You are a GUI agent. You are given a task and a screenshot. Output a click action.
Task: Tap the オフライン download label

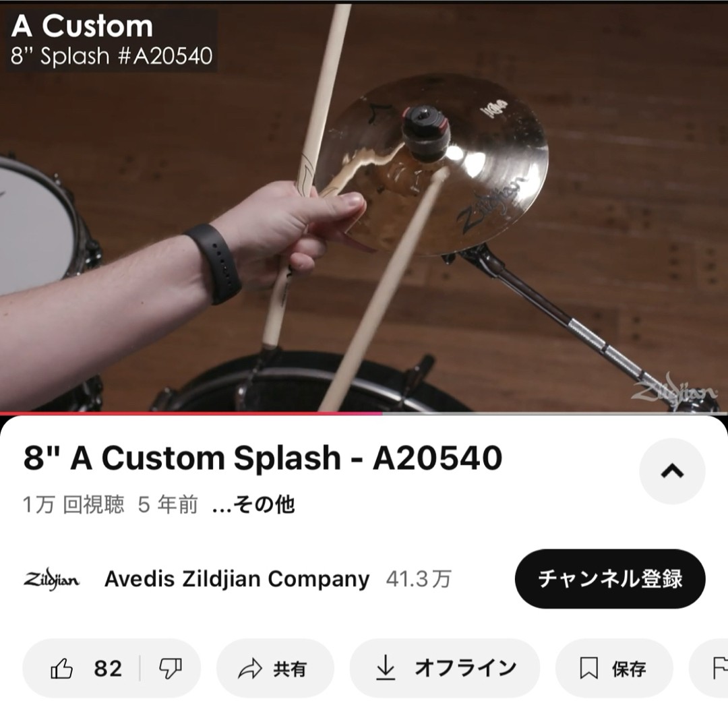pos(466,669)
